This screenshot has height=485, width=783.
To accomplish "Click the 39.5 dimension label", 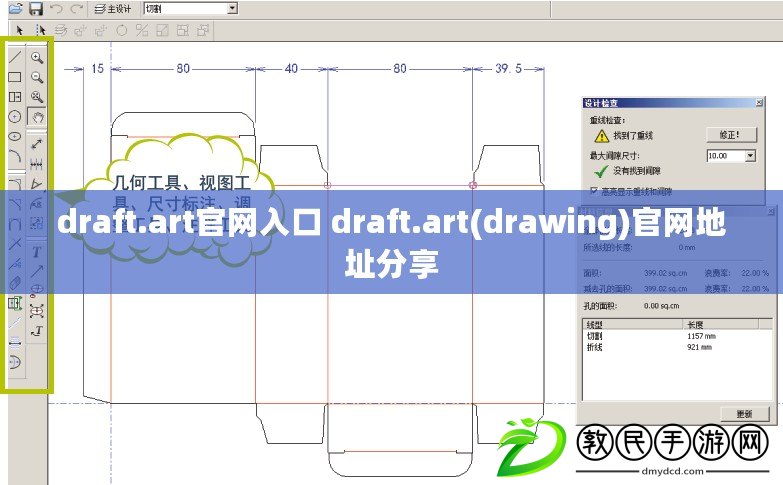I will pos(508,68).
